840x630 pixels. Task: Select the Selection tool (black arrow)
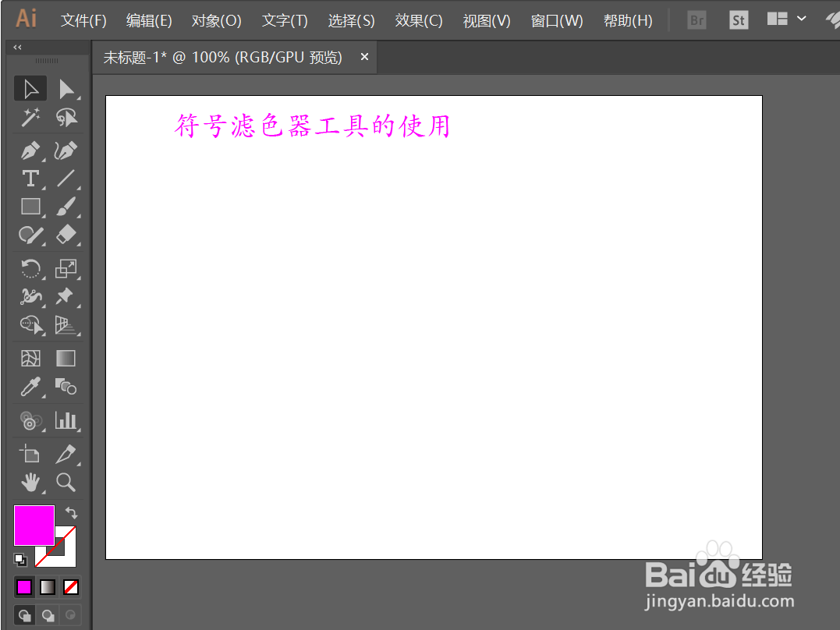(x=30, y=89)
